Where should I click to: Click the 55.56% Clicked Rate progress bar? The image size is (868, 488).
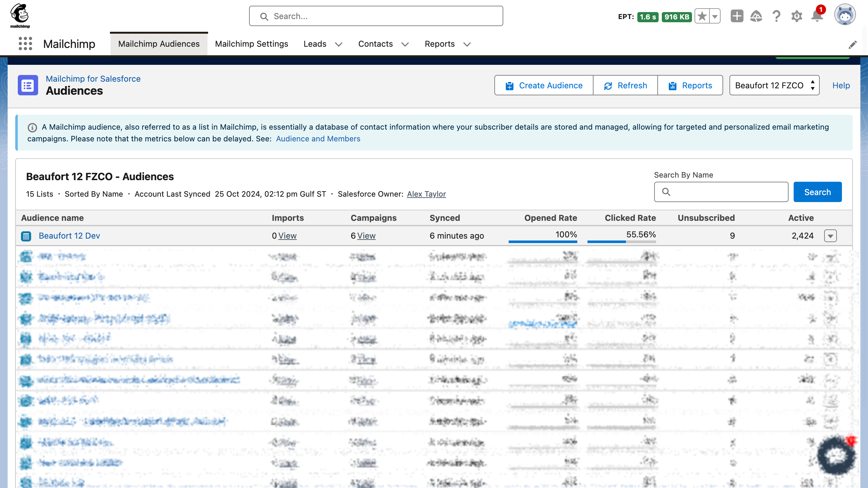coord(621,241)
